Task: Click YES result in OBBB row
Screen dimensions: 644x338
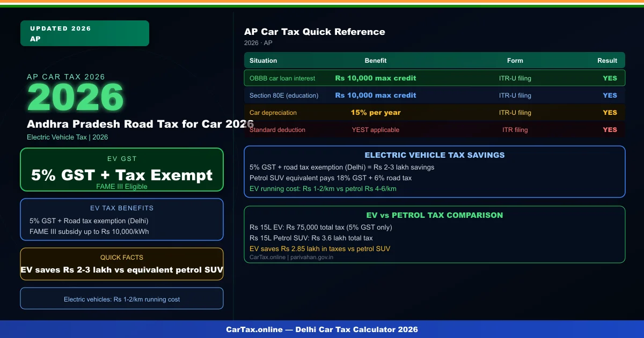Action: (610, 78)
